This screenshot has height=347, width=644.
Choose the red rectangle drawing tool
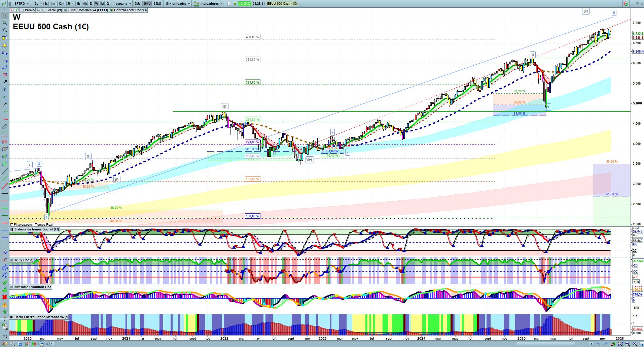5,75
